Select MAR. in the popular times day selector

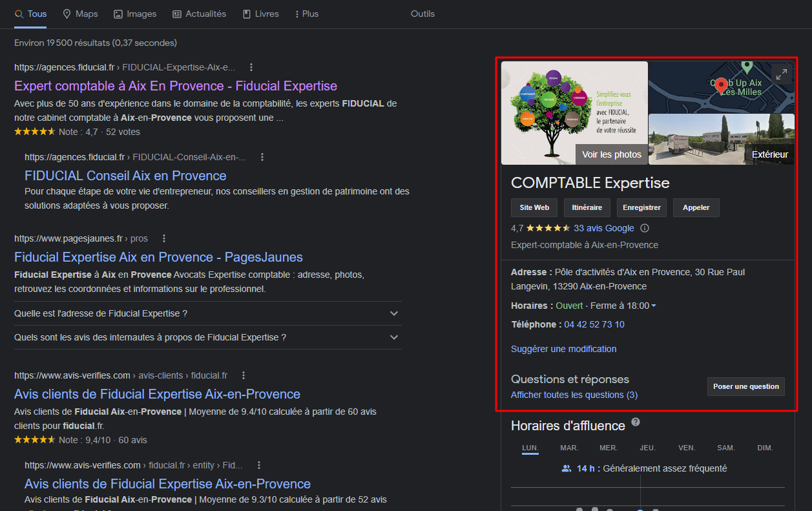pyautogui.click(x=569, y=448)
